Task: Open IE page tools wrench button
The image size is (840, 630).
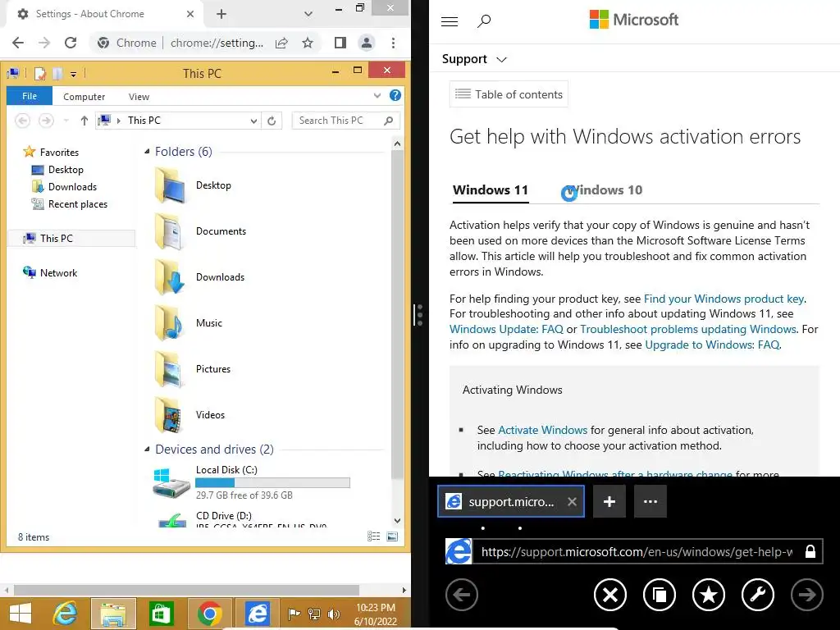Action: pyautogui.click(x=758, y=595)
